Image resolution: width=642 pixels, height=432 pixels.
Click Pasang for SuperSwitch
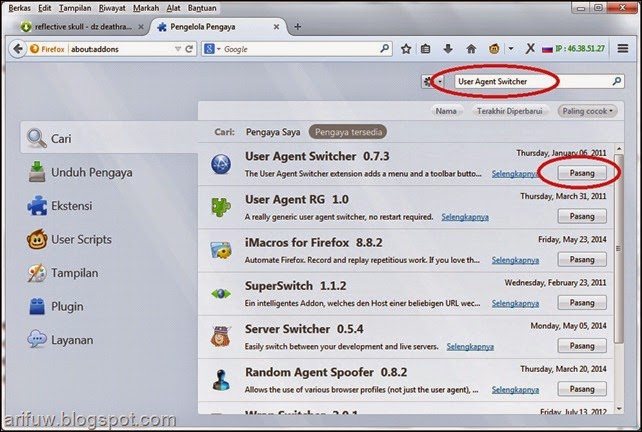click(x=582, y=303)
